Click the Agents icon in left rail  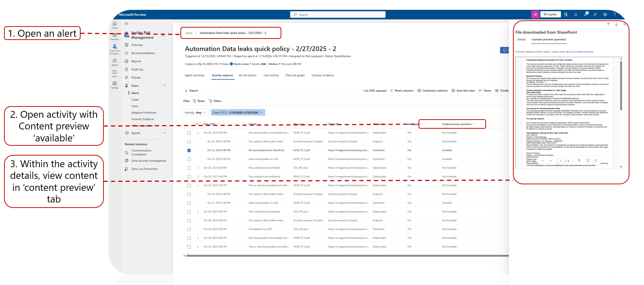point(114,62)
